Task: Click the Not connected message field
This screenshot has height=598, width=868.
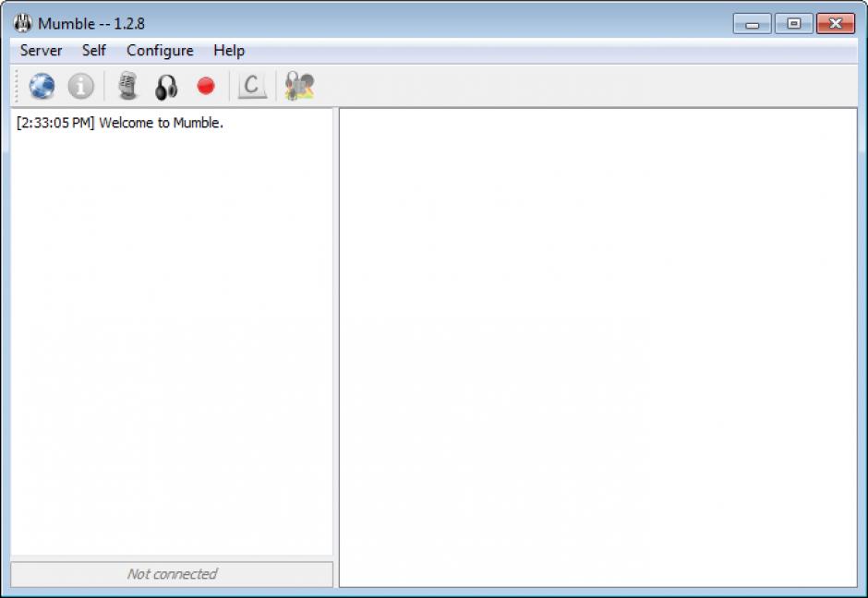Action: 172,574
